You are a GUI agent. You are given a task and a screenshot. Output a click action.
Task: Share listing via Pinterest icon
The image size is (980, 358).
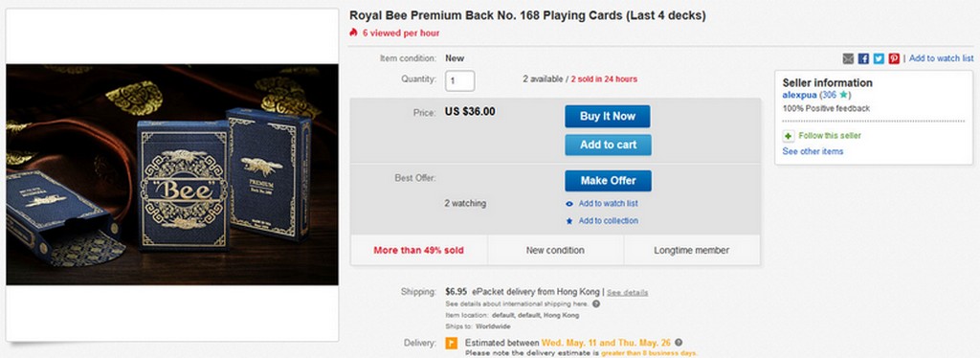point(895,58)
